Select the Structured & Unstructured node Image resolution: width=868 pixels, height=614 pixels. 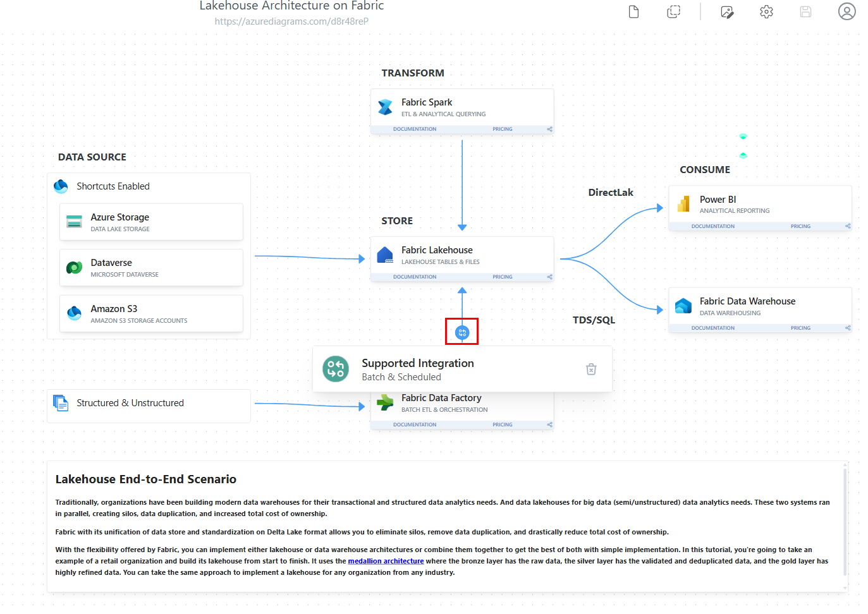149,403
